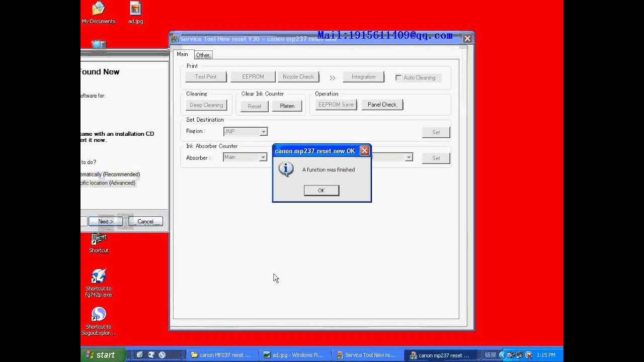Switch to canon mp237 reset active taskbar item
Image resolution: width=644 pixels, height=362 pixels.
point(441,355)
